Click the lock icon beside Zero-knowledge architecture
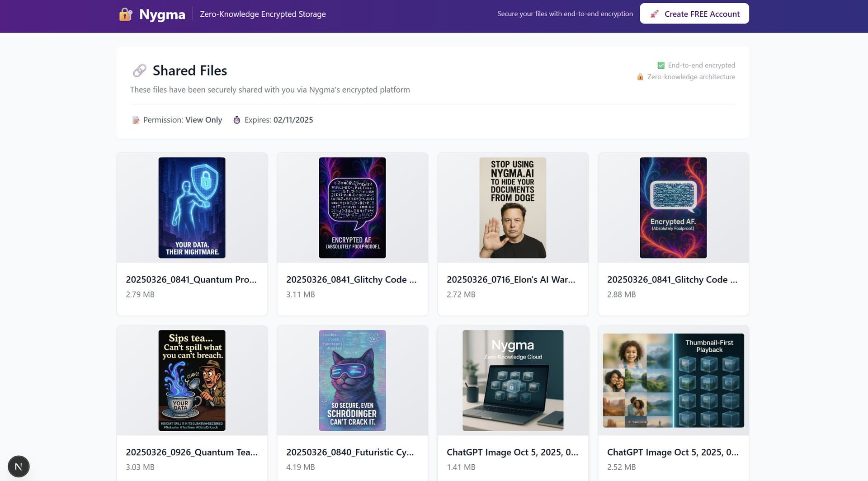Image resolution: width=868 pixels, height=481 pixels. 640,77
